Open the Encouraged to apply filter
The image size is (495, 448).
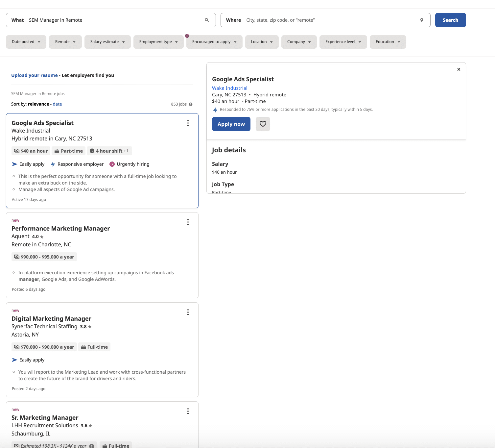(x=214, y=42)
